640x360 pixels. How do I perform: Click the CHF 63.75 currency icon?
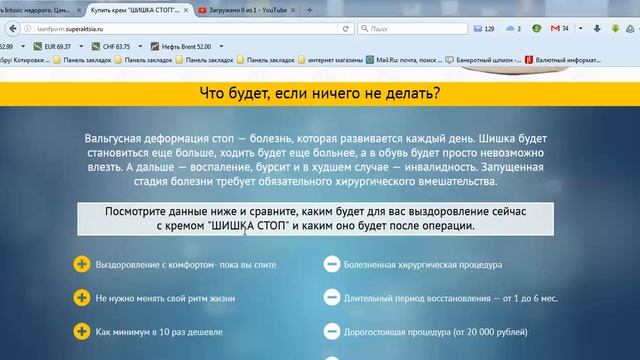[x=96, y=47]
